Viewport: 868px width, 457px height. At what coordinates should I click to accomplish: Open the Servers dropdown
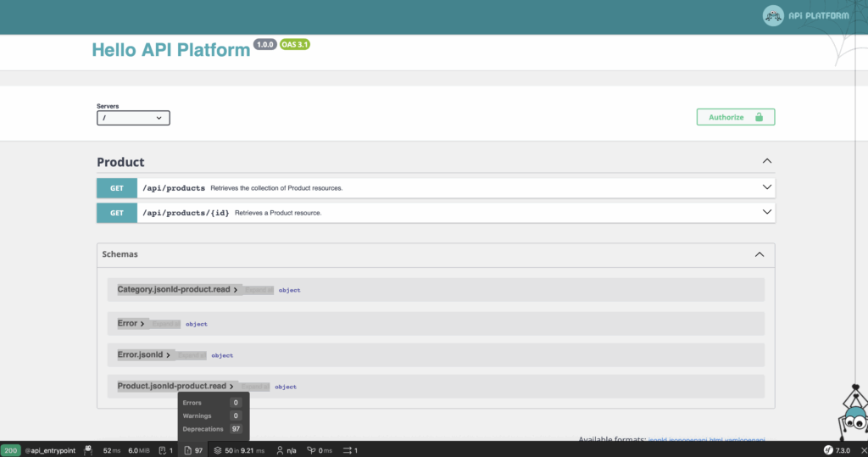click(133, 118)
